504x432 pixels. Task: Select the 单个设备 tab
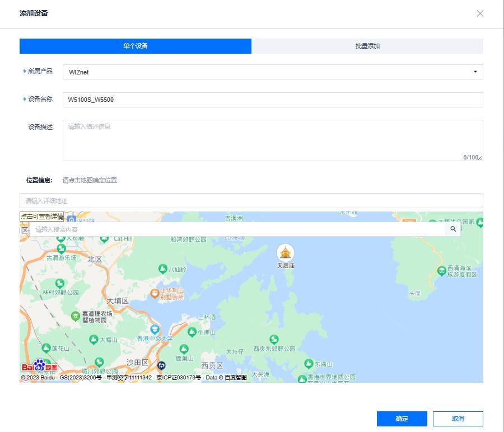coord(136,46)
